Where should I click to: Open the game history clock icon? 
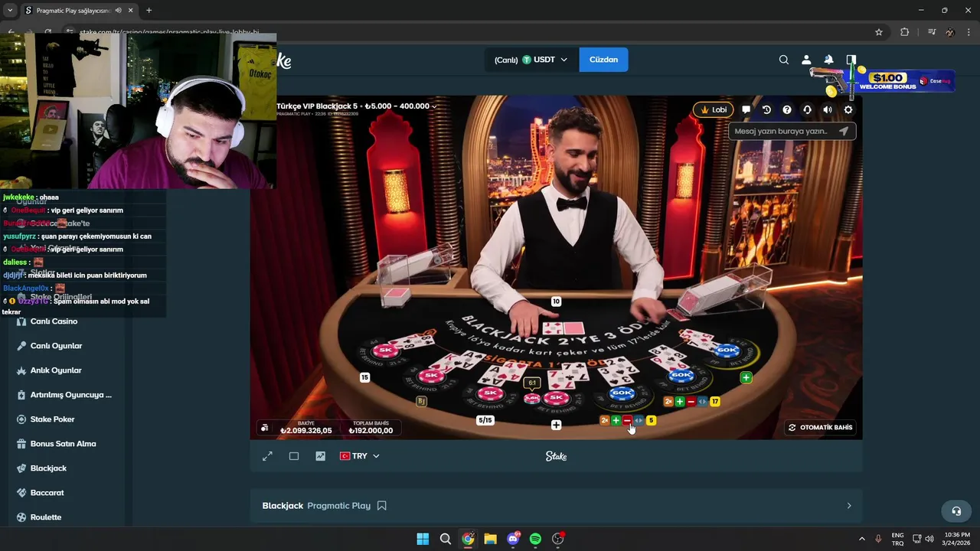(766, 109)
